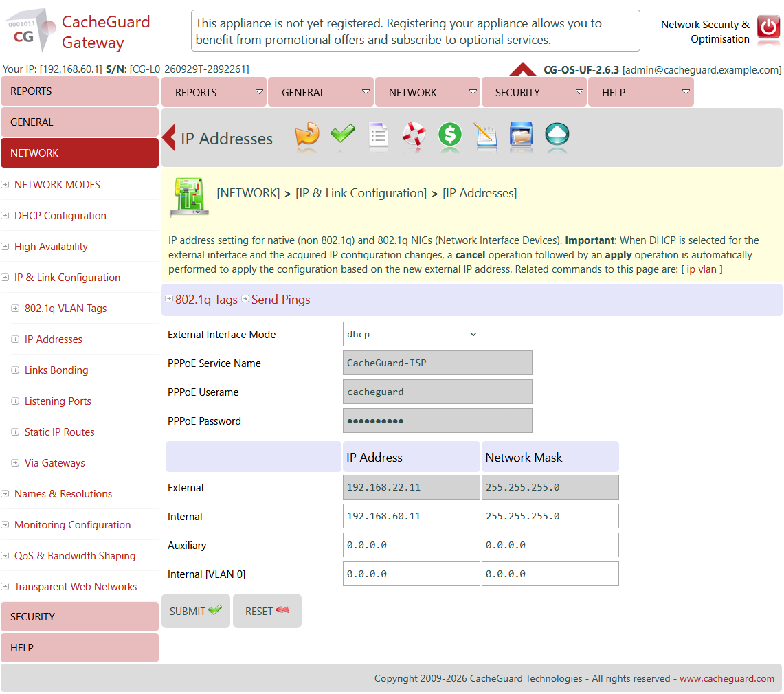Visit www.cacheguard.com footer link
This screenshot has width=784, height=694.
[726, 678]
